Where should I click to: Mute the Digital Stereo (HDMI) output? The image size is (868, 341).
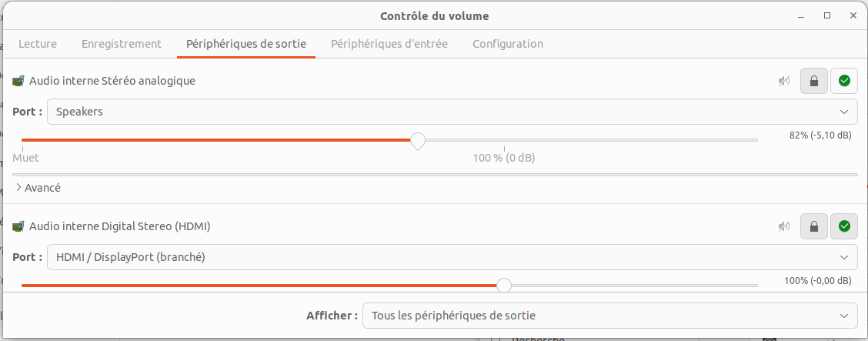[x=784, y=226]
